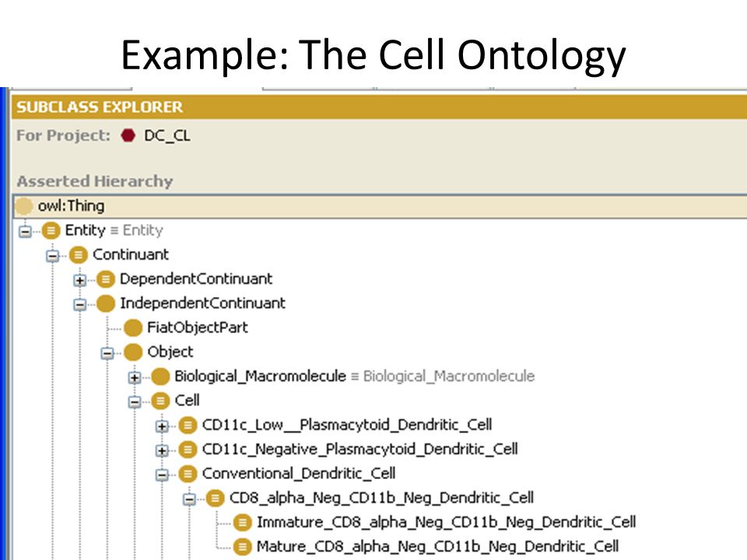Click the Subclass Explorer header bar

380,107
